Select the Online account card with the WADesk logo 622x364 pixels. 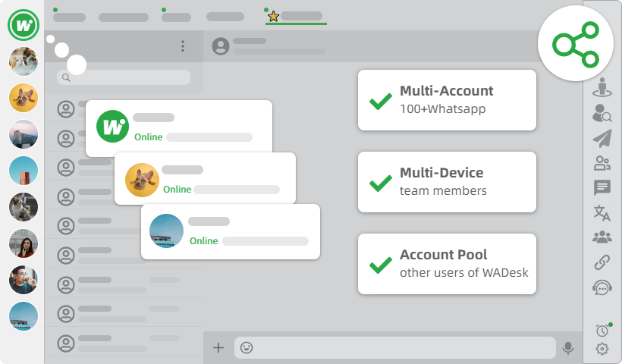pos(179,127)
